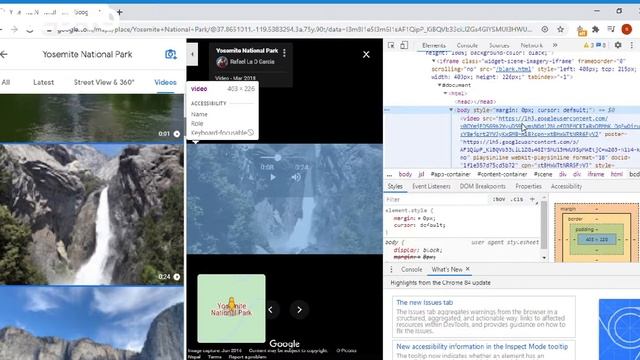Open the Properties pane tab
The width and height of the screenshot is (640, 360).
click(528, 186)
